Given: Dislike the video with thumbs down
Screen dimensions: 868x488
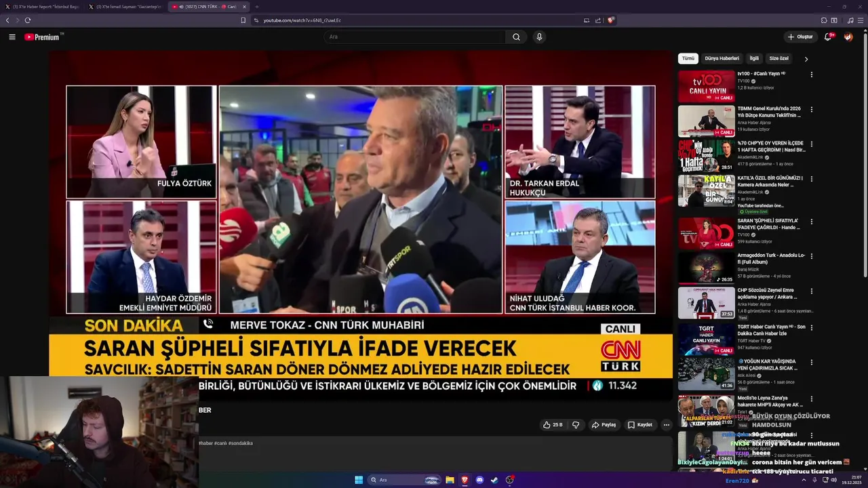Looking at the screenshot, I should (x=576, y=425).
